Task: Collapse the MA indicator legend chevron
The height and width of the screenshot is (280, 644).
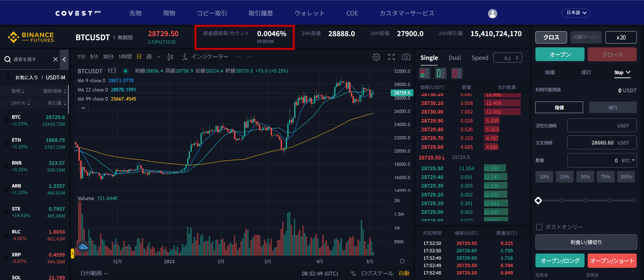Action: [83, 108]
